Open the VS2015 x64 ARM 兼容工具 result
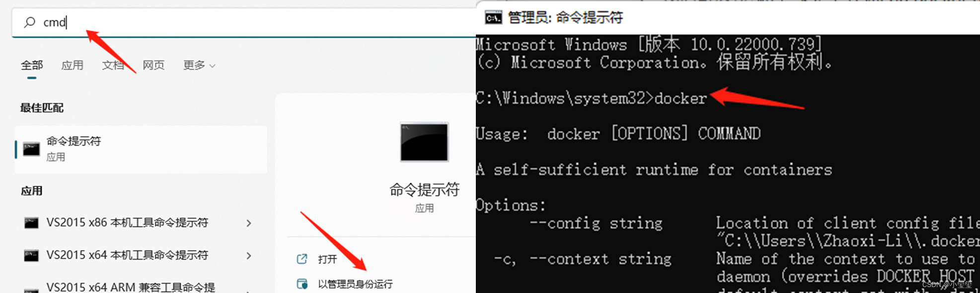The height and width of the screenshot is (293, 980). point(131,287)
